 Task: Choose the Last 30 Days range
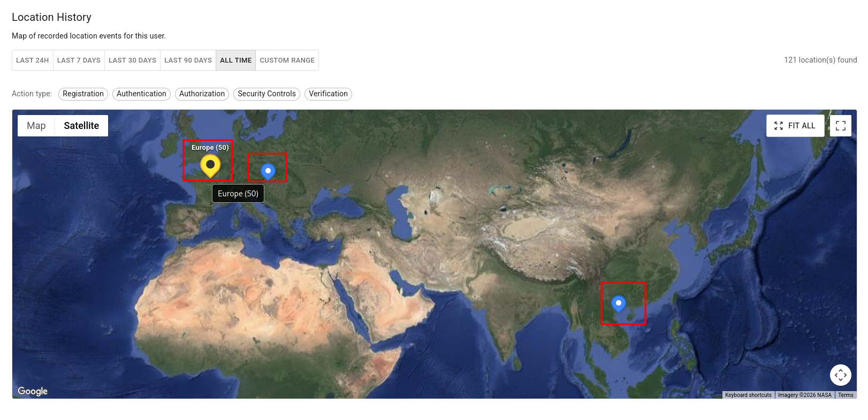132,60
